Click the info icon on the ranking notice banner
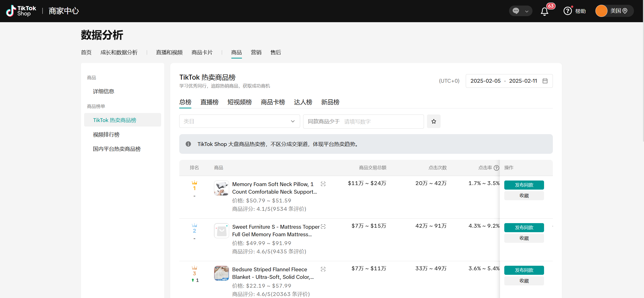Screen dimensions: 644x298 [x=188, y=144]
